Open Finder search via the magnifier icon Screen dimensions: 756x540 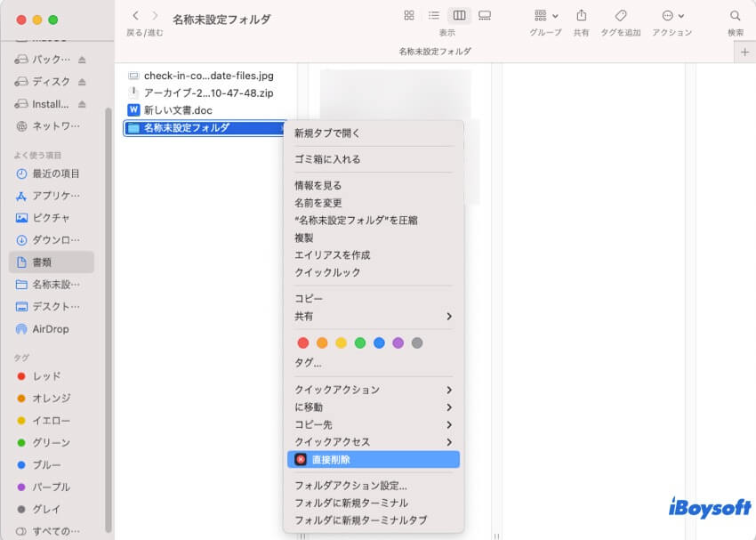pos(735,15)
